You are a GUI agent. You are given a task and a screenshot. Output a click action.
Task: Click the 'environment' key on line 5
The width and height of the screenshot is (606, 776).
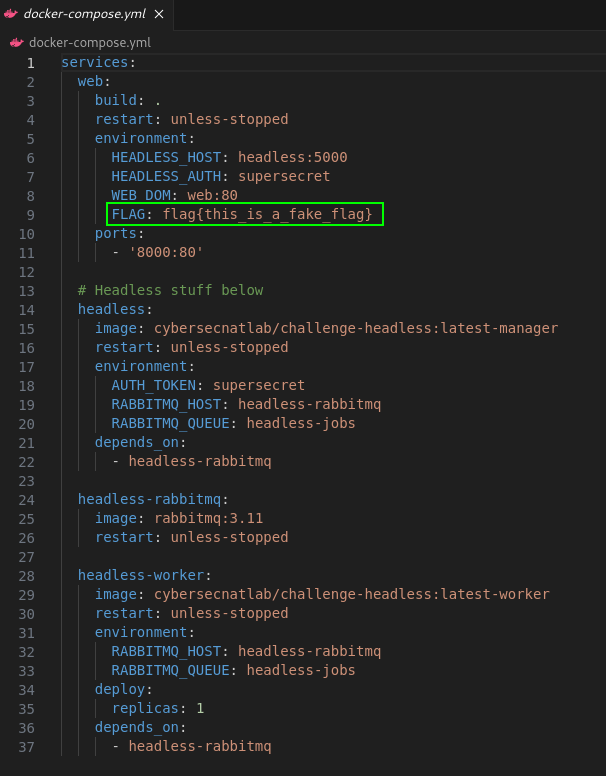click(141, 138)
